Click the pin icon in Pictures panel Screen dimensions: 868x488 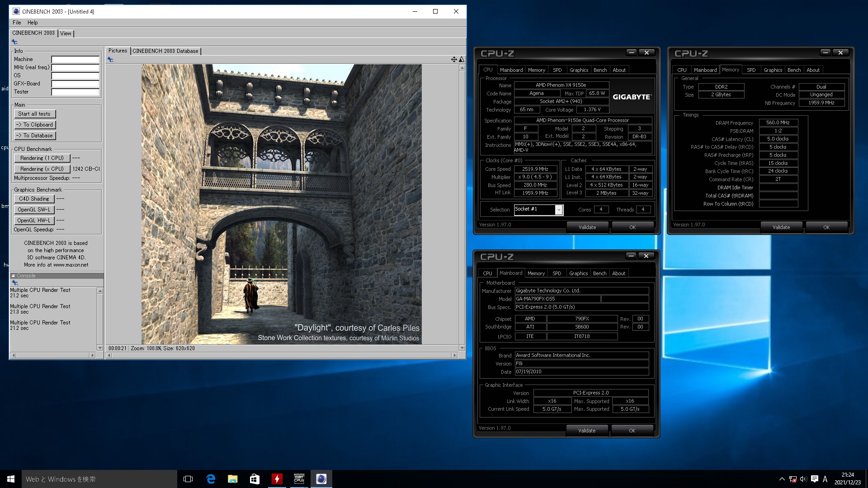[110, 60]
